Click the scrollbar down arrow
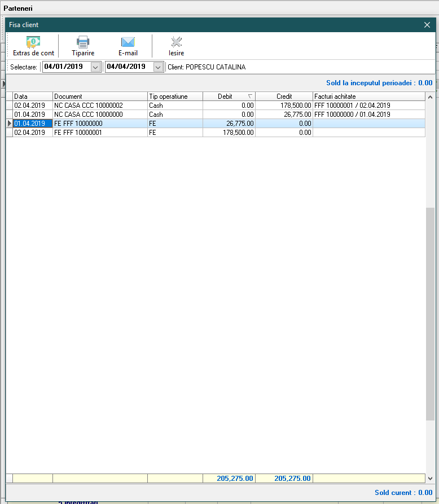This screenshot has width=439, height=504. pyautogui.click(x=430, y=478)
